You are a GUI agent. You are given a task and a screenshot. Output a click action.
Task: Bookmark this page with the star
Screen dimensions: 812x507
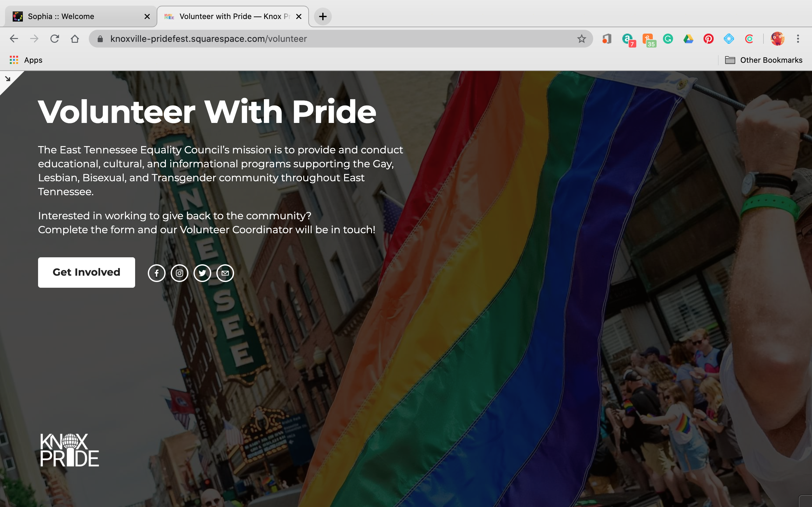click(x=581, y=39)
